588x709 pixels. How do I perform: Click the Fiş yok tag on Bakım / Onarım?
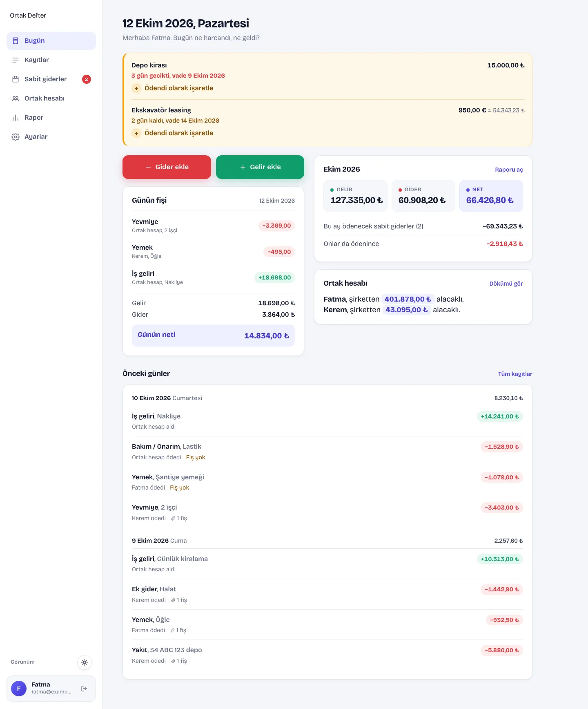pyautogui.click(x=196, y=457)
